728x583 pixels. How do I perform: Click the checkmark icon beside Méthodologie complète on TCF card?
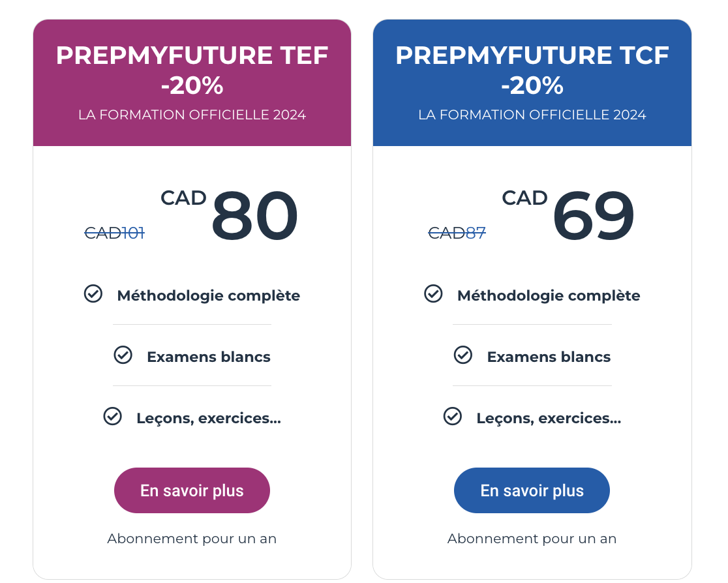pyautogui.click(x=433, y=294)
